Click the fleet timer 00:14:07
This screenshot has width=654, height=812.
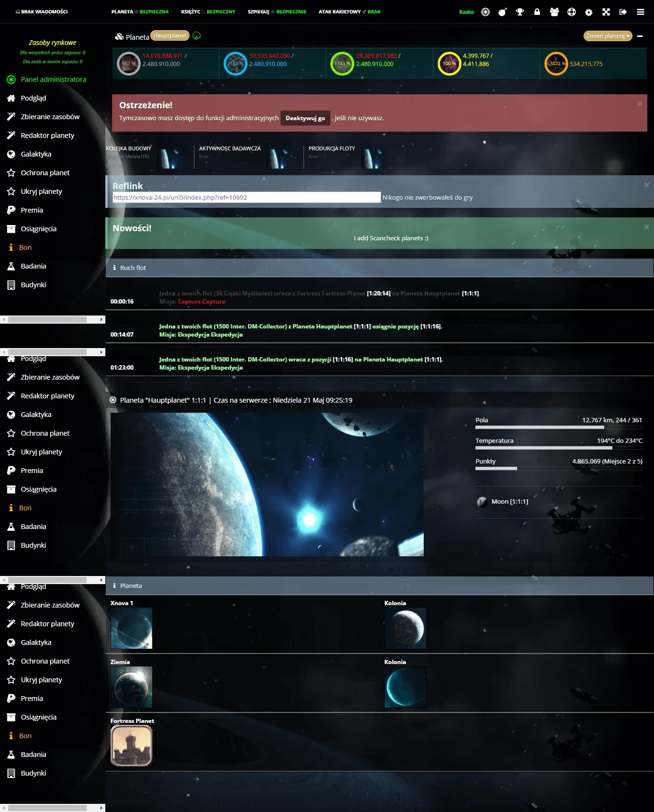[x=122, y=335]
